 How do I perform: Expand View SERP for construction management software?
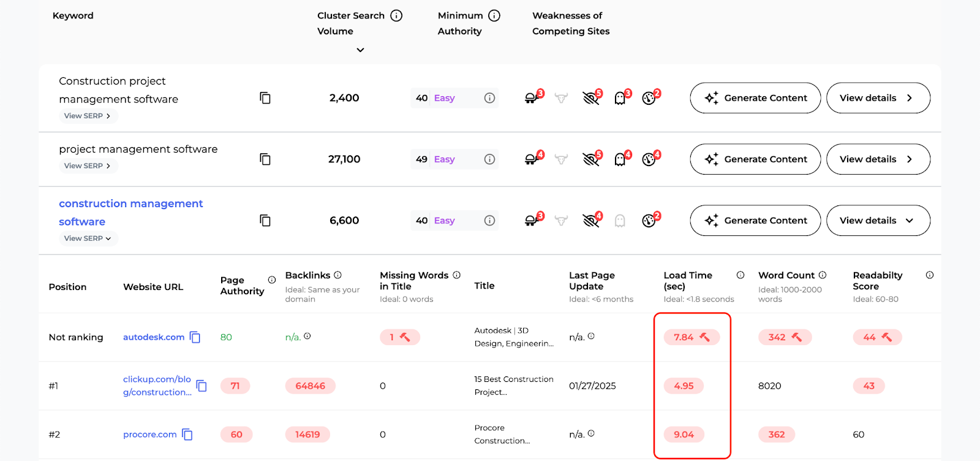coord(88,238)
